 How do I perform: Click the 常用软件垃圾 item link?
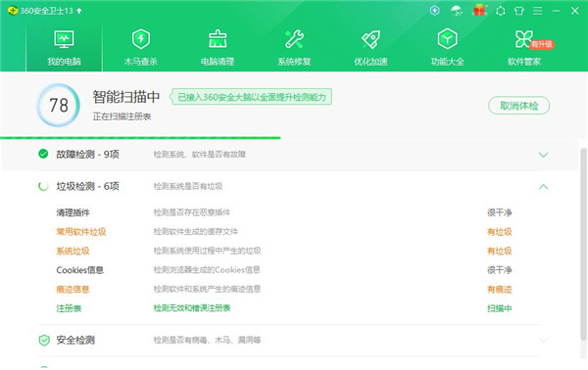click(81, 232)
